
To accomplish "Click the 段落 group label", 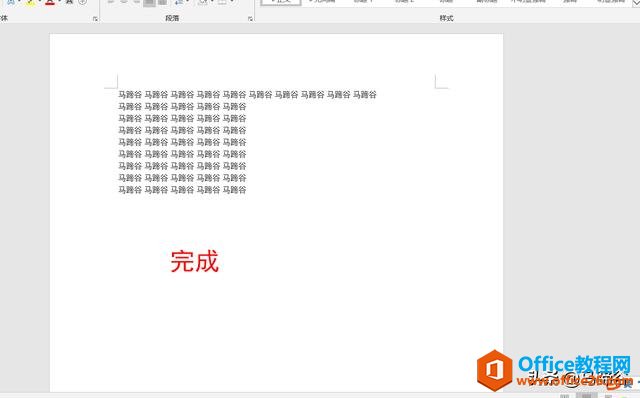I will [x=172, y=18].
